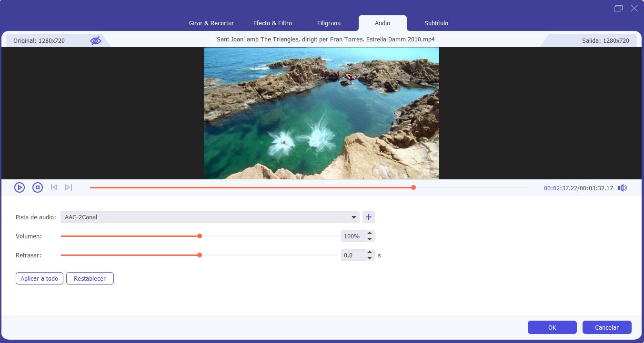
Task: Click the volume percentage field
Action: click(353, 236)
